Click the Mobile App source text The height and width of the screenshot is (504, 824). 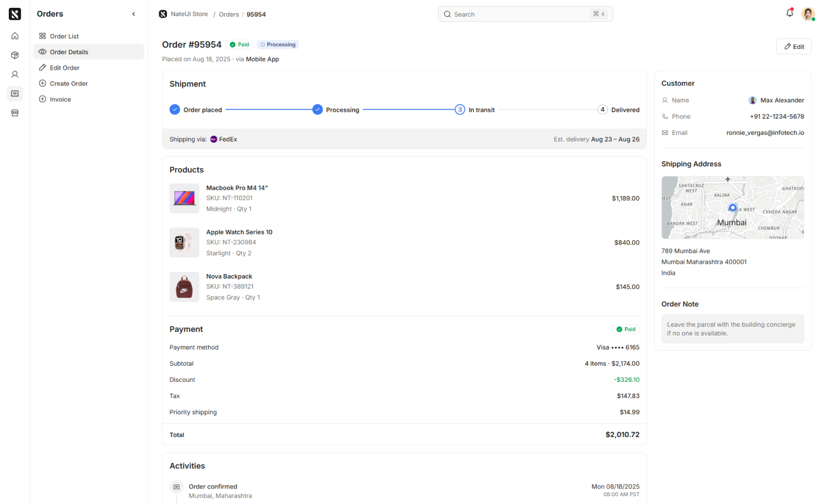[x=262, y=59]
